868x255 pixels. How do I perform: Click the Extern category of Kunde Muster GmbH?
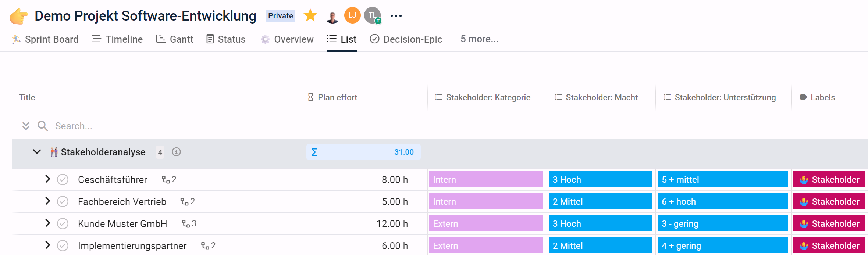pyautogui.click(x=486, y=223)
